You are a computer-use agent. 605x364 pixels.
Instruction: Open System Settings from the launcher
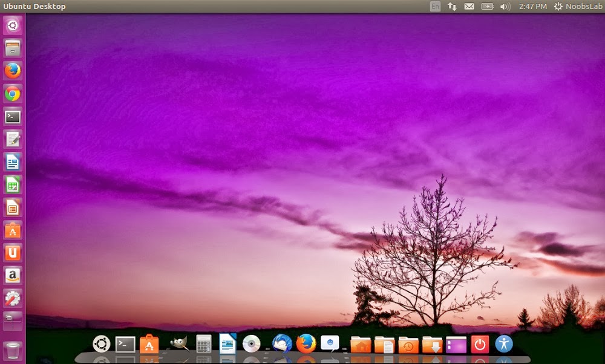13,298
